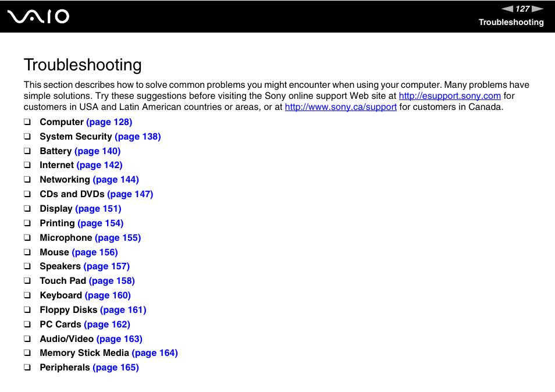Open the www.sony.ca/support link
555x392 pixels.
pos(340,107)
